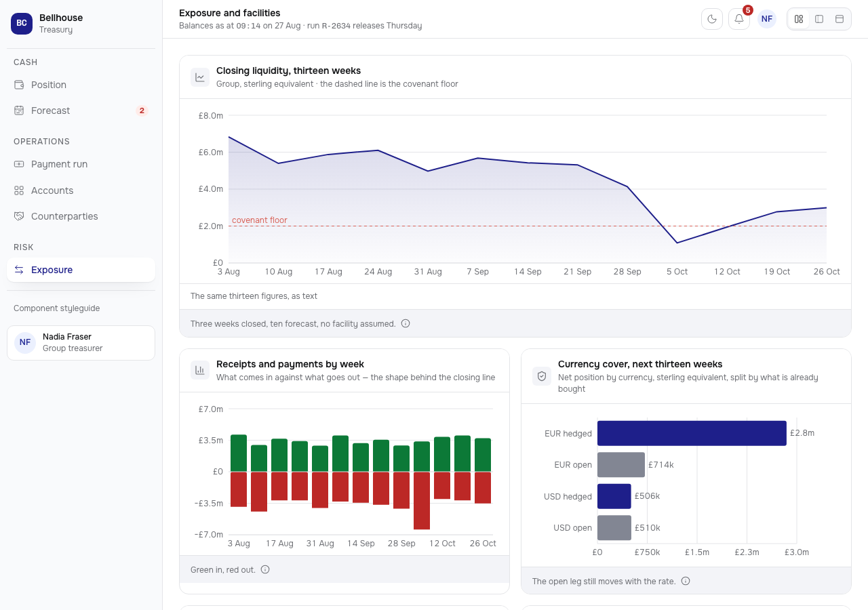
Task: Switch to the dashboard grid layout view
Action: pos(799,19)
